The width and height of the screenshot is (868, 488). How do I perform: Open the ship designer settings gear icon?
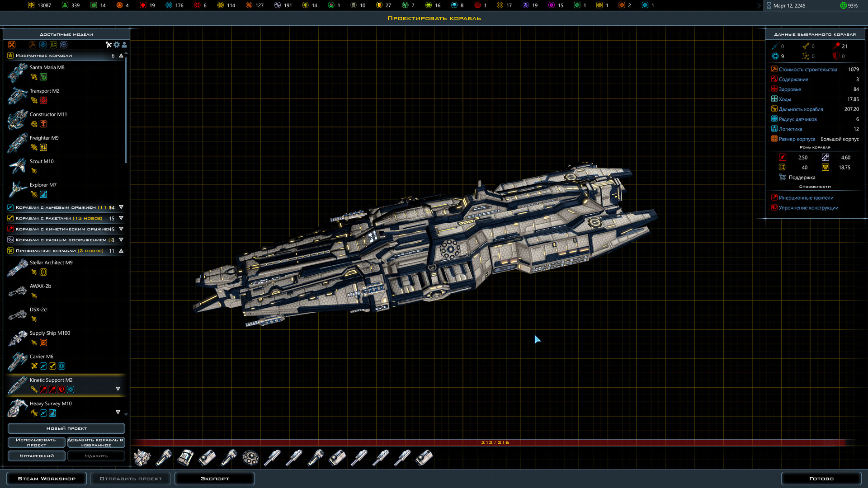point(116,45)
